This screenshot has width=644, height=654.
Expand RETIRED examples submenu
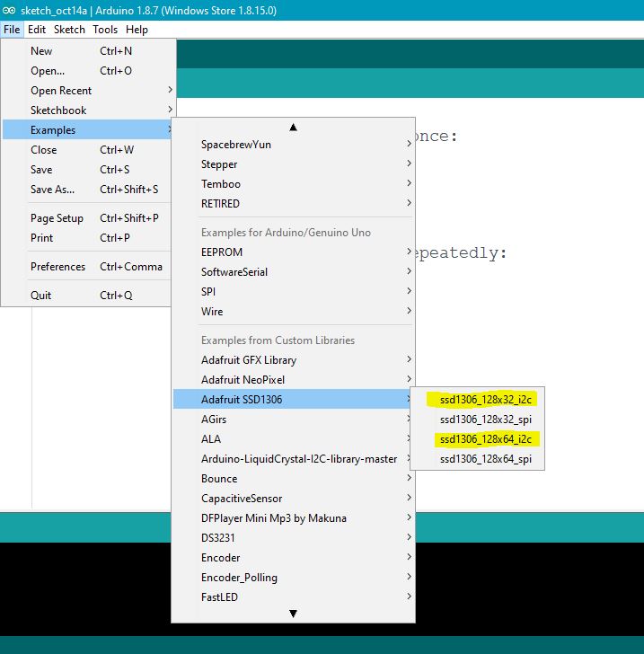(294, 204)
